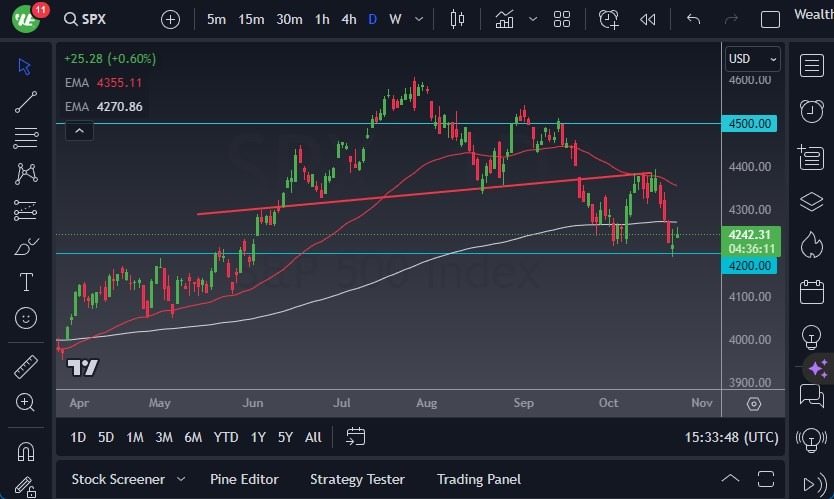The width and height of the screenshot is (834, 499).
Task: Collapse the indicator legend chevron
Action: [x=78, y=130]
